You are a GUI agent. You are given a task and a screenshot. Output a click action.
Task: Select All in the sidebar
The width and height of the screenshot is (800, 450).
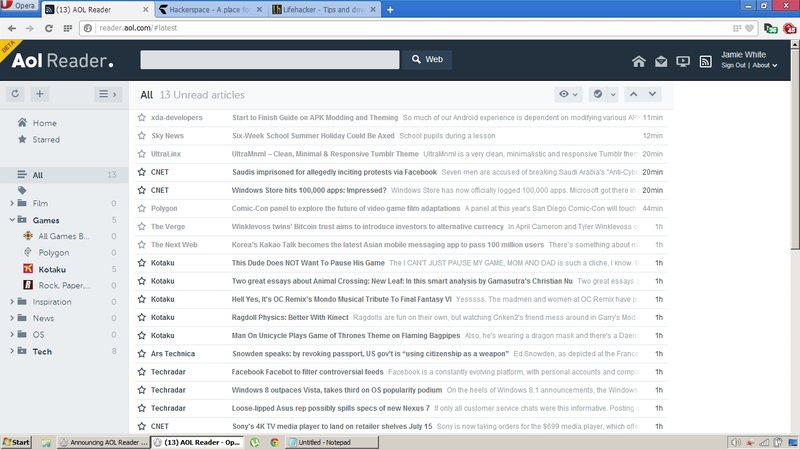[x=64, y=174]
